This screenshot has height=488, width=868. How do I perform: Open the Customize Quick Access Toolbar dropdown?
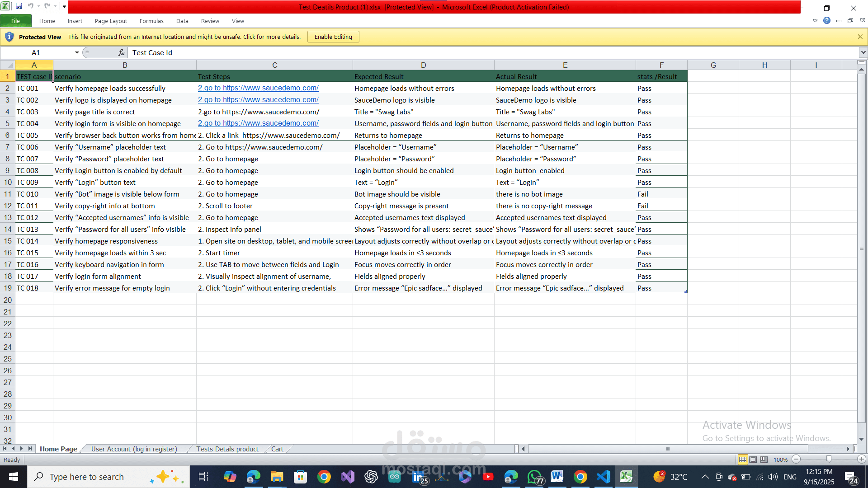pyautogui.click(x=64, y=6)
